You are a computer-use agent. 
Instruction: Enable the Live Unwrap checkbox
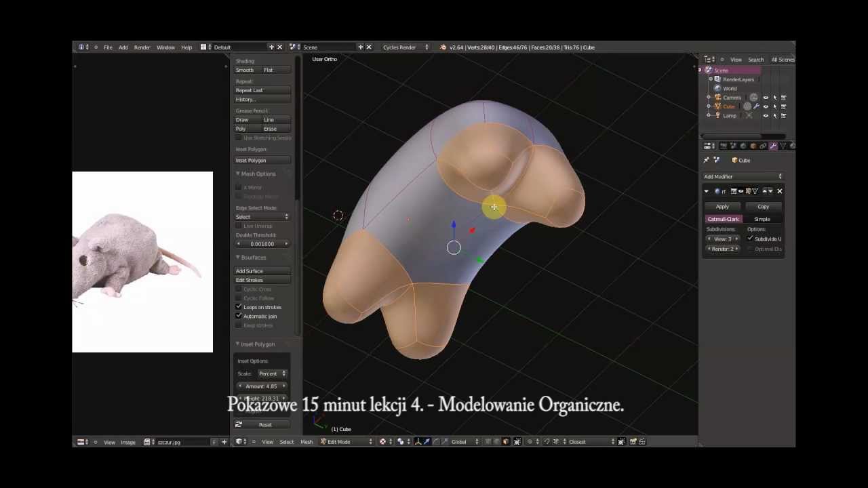coord(239,226)
